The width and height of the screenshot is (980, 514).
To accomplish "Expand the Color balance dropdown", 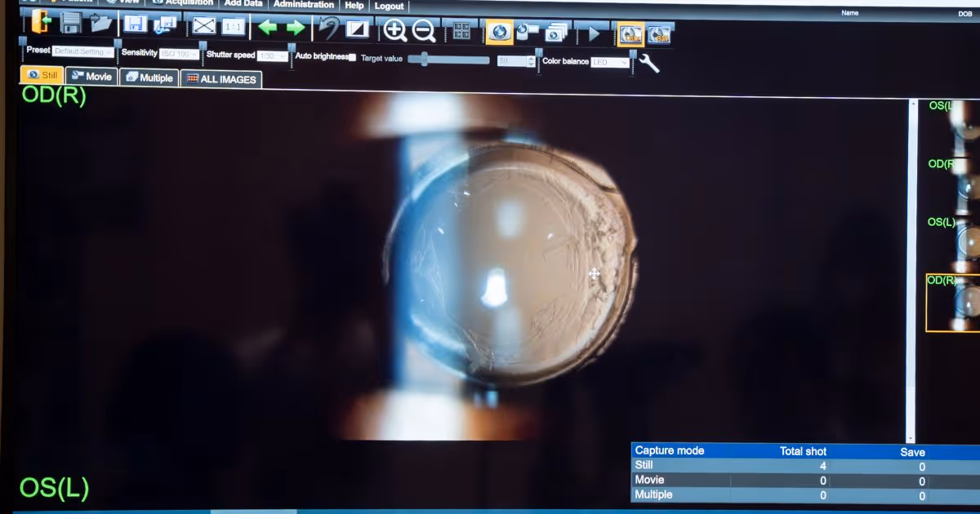I will (x=610, y=62).
